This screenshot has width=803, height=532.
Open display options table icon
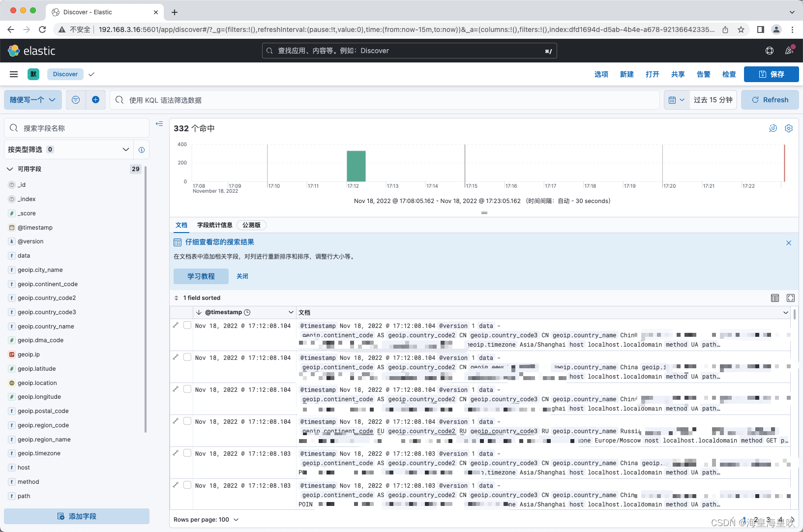[x=775, y=298]
